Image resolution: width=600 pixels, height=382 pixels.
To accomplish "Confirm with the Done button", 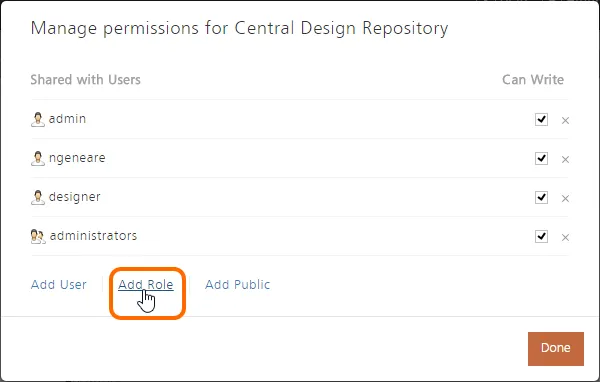I will [x=556, y=349].
